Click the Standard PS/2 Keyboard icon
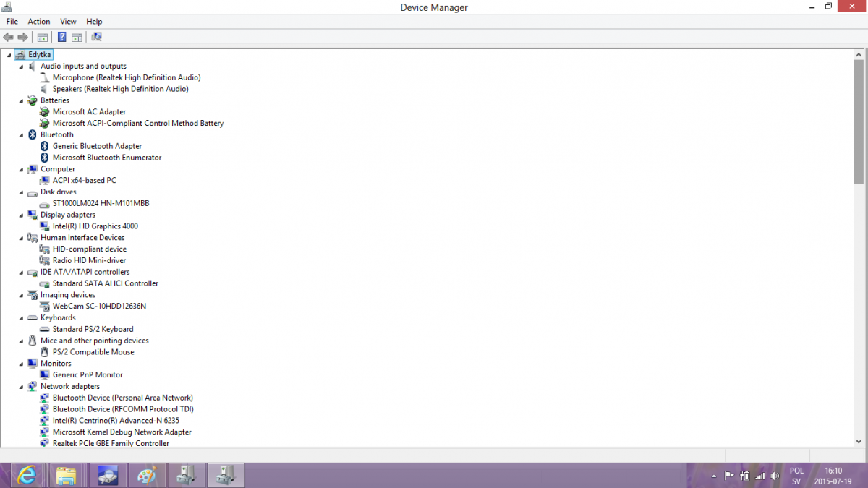868x488 pixels. (45, 330)
